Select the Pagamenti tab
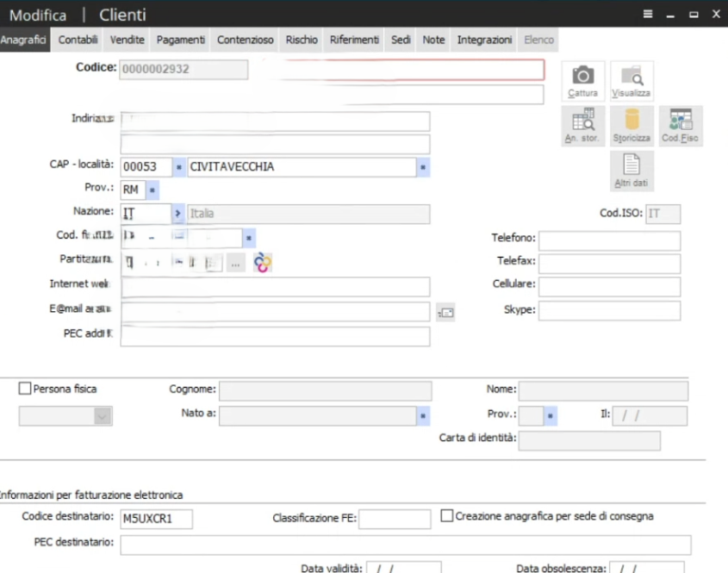The width and height of the screenshot is (728, 573). click(x=181, y=40)
